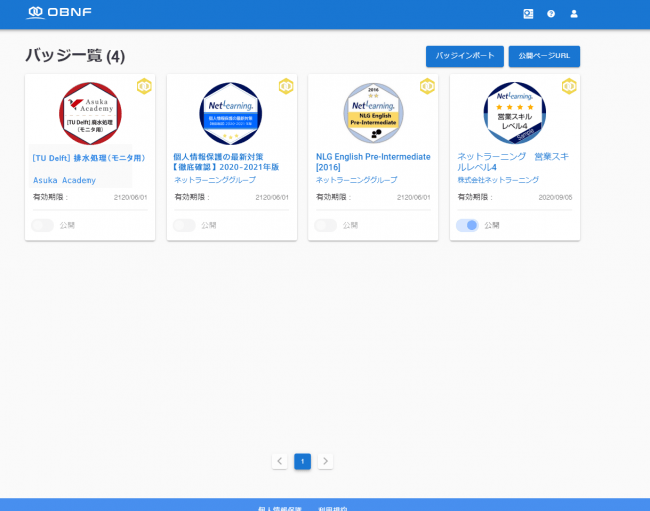The height and width of the screenshot is (511, 650).
Task: Enable 公開 toggle for TU Delft badge
Action: pos(43,225)
